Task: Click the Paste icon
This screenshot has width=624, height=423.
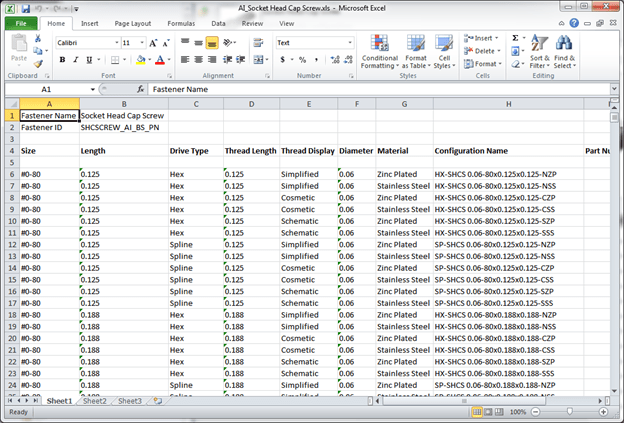Action: click(19, 43)
